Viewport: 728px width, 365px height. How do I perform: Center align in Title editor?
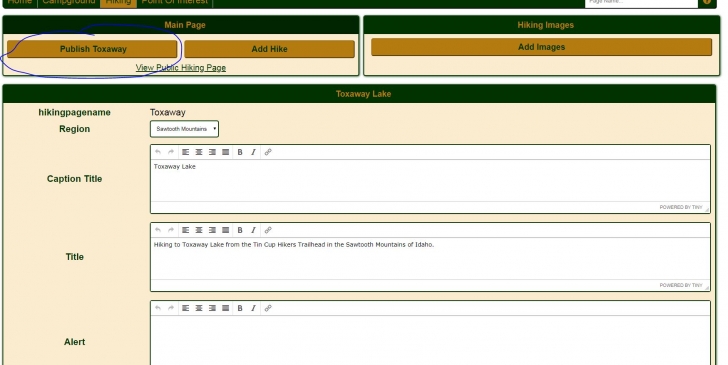[199, 230]
